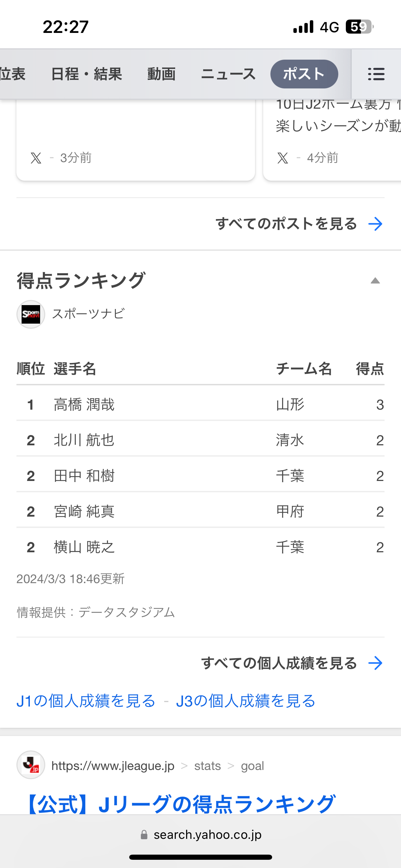401x868 pixels.
Task: Tap the Sportsnavi logo icon
Action: [31, 314]
